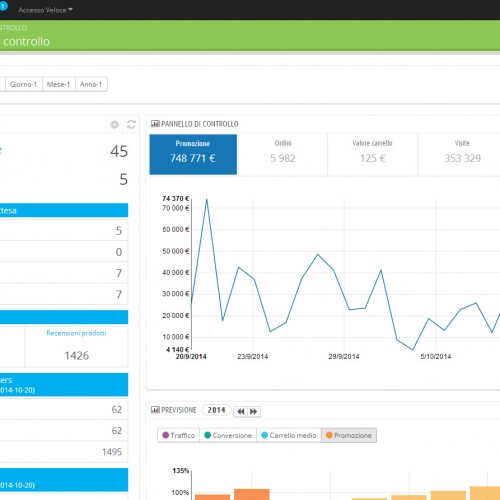500x500 pixels.
Task: Refresh the left panel with refresh icon
Action: (x=131, y=124)
